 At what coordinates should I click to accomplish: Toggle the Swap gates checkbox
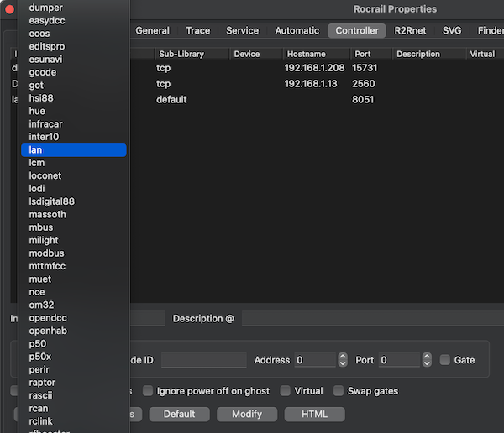tap(339, 390)
